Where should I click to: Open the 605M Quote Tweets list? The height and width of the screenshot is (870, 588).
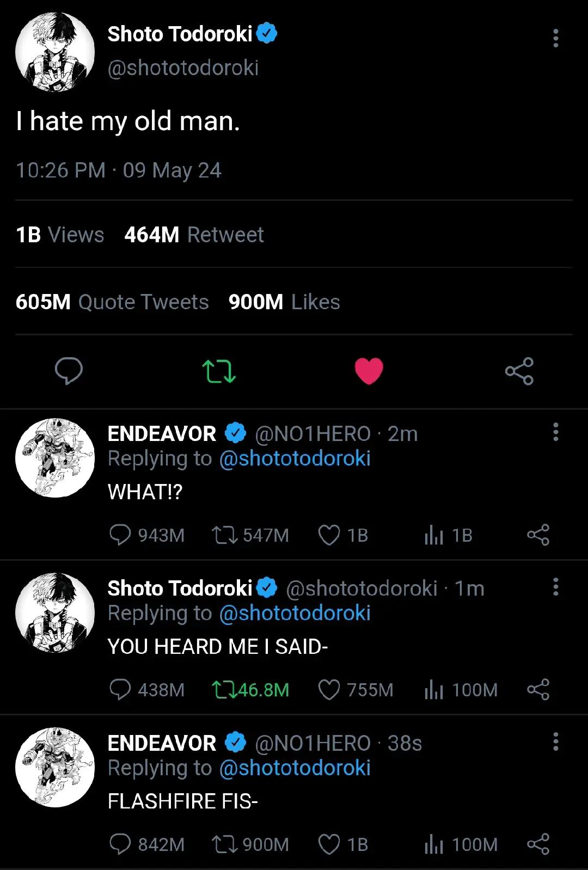coord(112,302)
